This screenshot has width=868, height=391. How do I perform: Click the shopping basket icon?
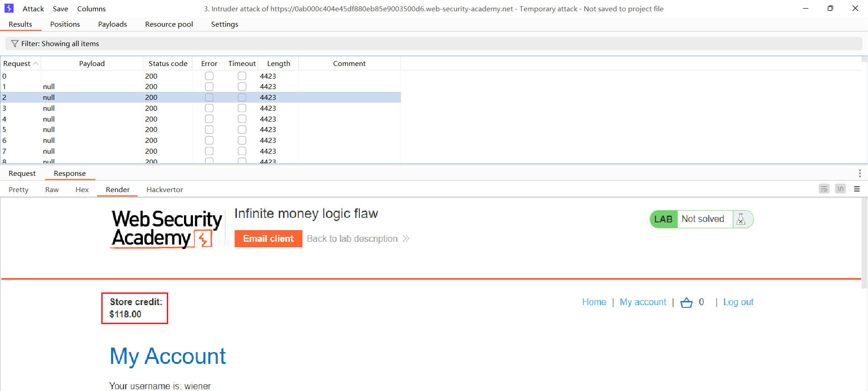(x=686, y=302)
